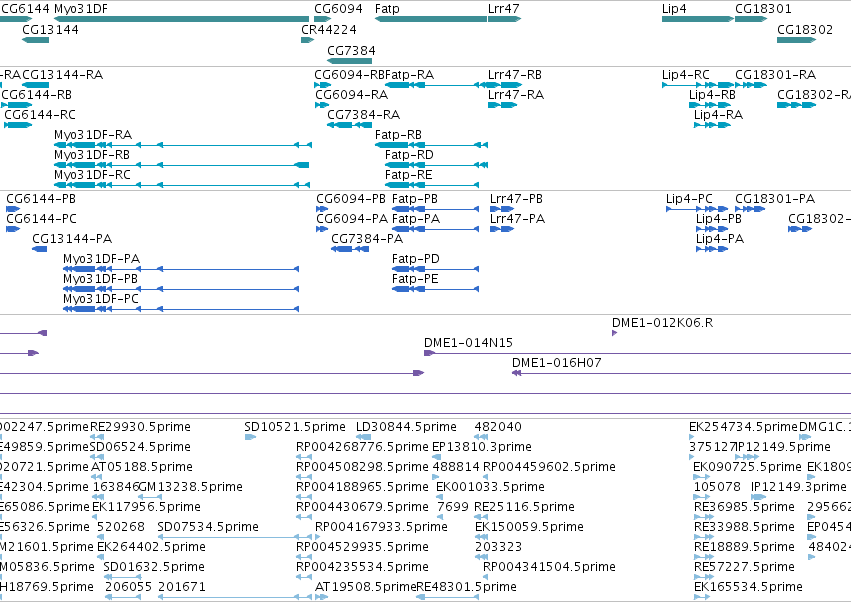This screenshot has height=602, width=851.
Task: Click transcript CG13144-RA
Action: pos(36,85)
